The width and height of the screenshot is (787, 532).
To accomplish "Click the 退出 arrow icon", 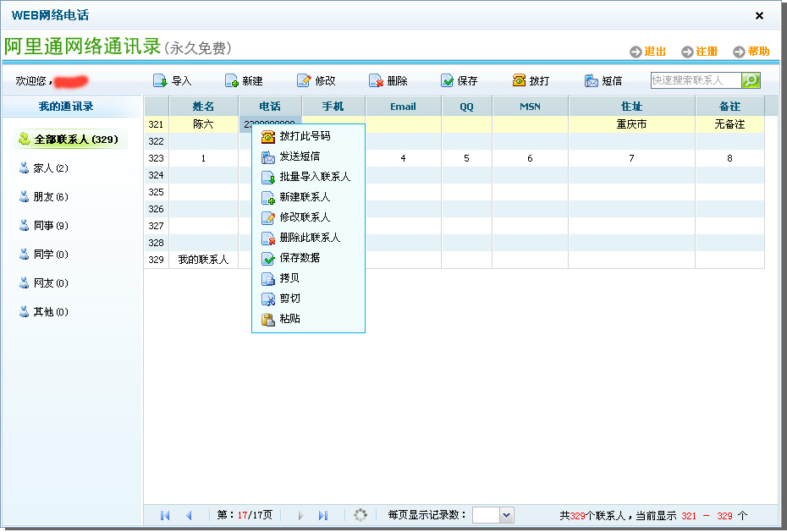I will [636, 52].
